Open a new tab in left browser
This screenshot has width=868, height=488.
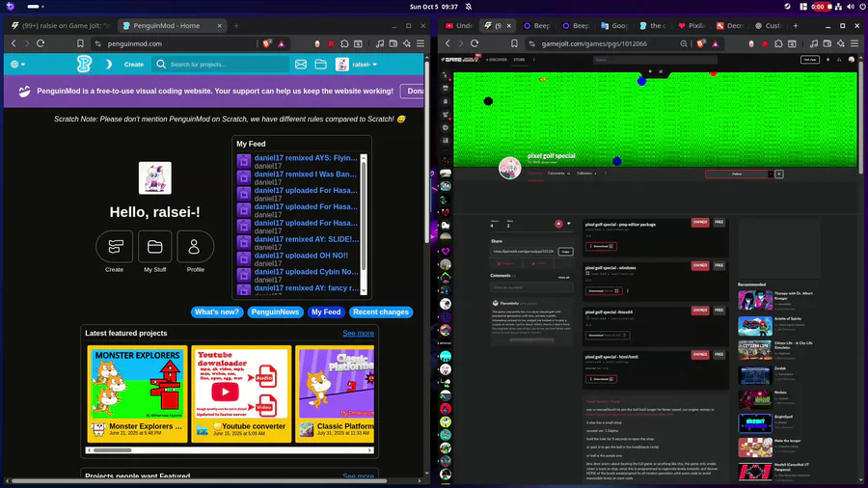pyautogui.click(x=236, y=25)
